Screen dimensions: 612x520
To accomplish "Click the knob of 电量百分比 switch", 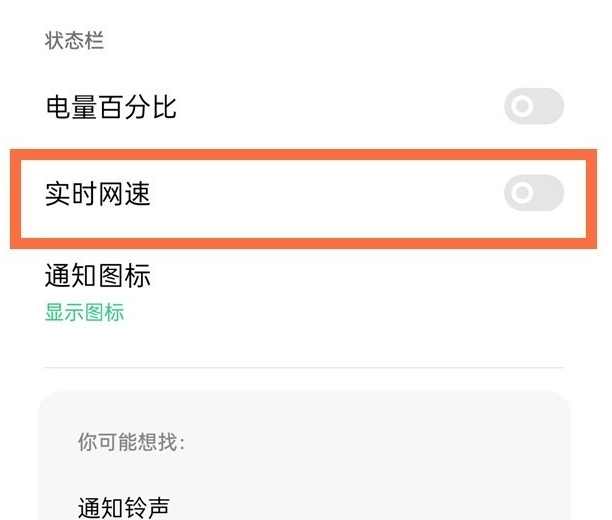I will (522, 107).
